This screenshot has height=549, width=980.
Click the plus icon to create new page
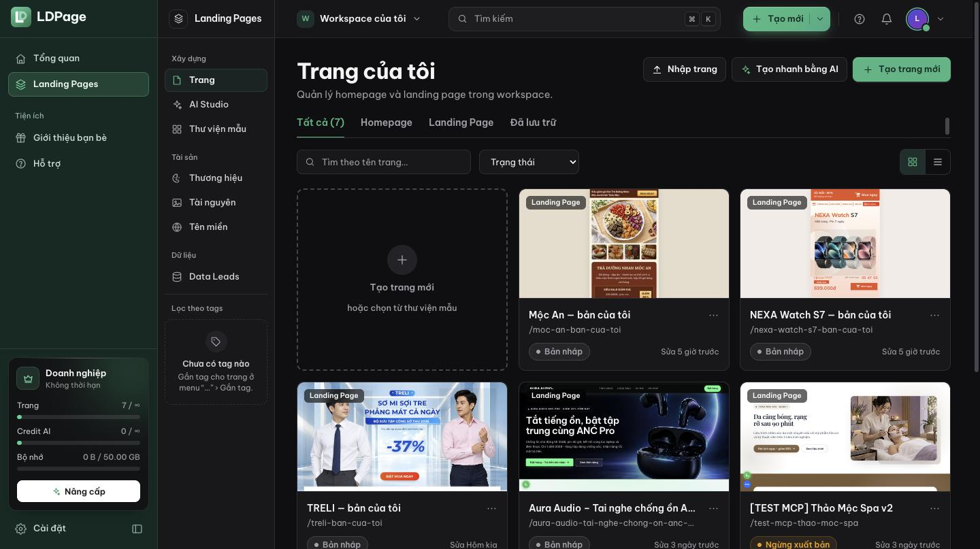(402, 260)
